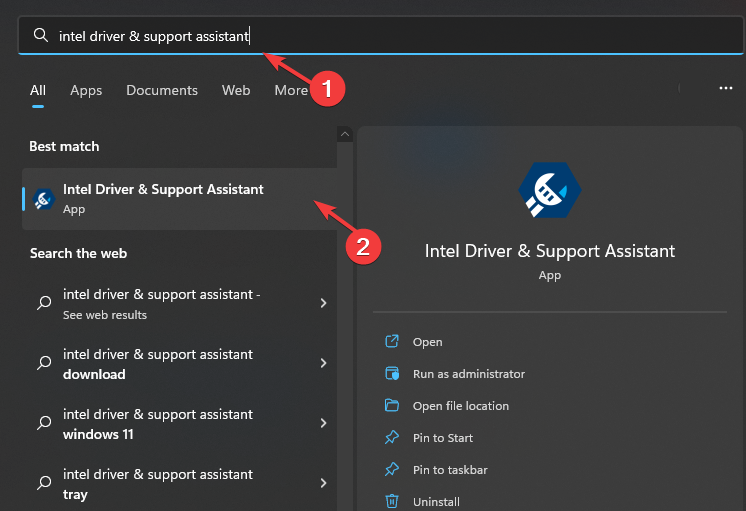Viewport: 746px width, 511px height.
Task: Click the large Intel Driver & Support Assistant logo
Action: click(550, 190)
